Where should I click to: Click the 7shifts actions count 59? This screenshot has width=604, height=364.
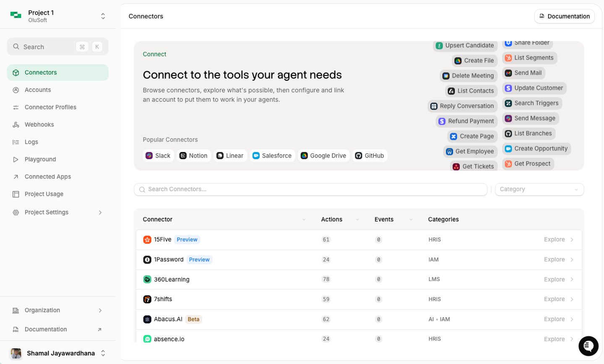click(326, 299)
